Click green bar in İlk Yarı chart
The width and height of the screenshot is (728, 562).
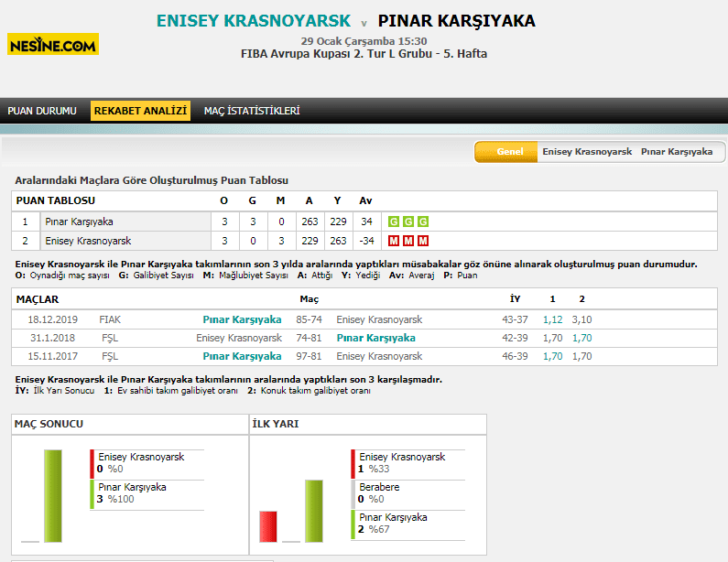tap(314, 511)
